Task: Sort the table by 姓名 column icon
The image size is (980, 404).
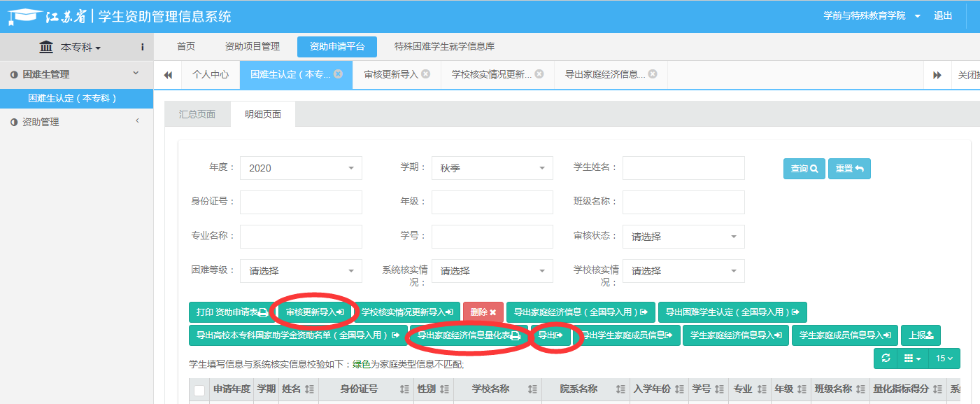Action: tap(309, 389)
